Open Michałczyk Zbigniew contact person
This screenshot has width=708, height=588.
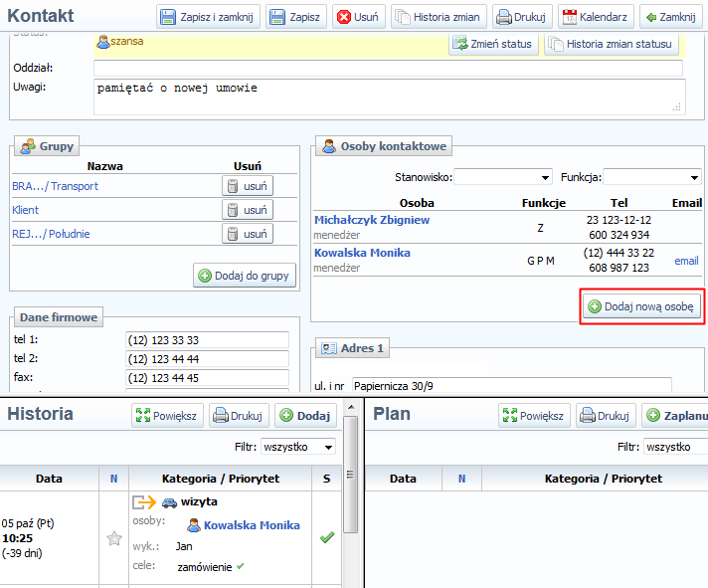tap(372, 220)
